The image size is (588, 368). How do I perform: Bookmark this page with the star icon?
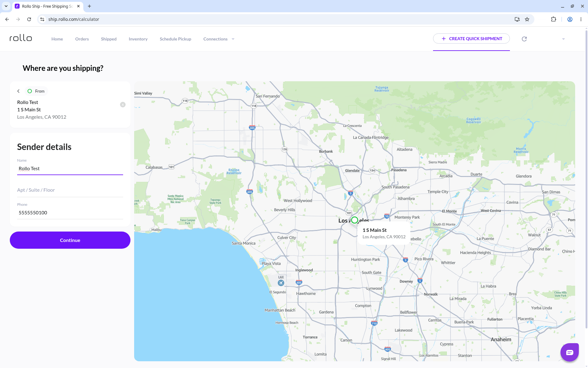tap(527, 19)
